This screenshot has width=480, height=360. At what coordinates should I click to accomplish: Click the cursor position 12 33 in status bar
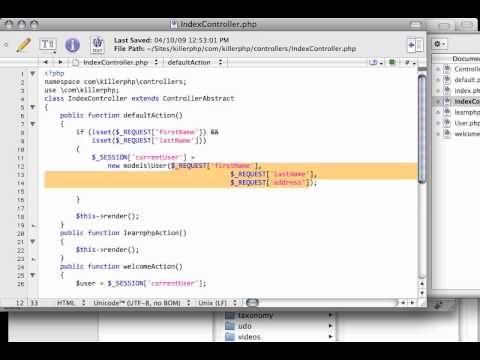27,303
